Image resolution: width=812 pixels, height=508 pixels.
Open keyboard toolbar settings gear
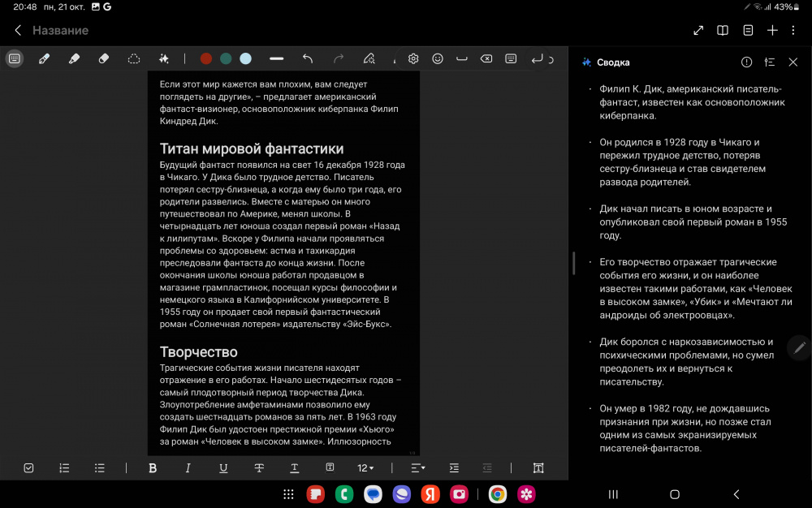tap(412, 58)
